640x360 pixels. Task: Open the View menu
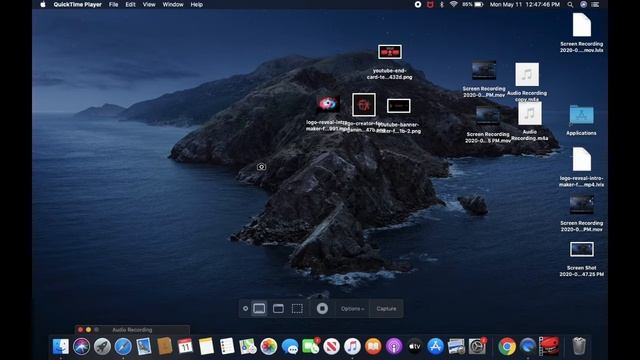coord(149,4)
